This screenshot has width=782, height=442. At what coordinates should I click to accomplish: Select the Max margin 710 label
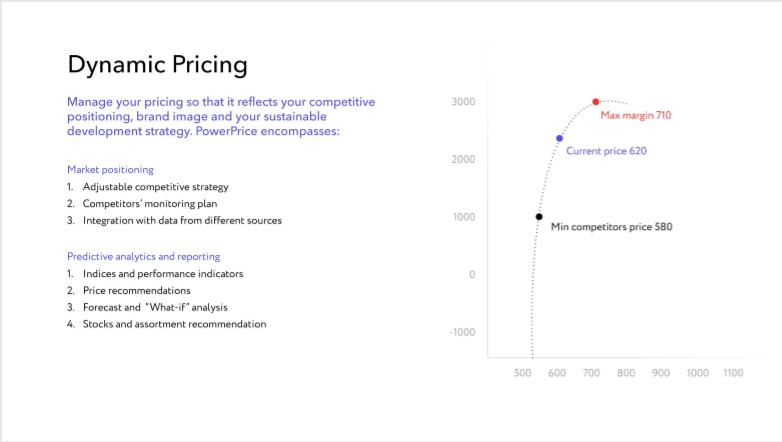pos(636,115)
